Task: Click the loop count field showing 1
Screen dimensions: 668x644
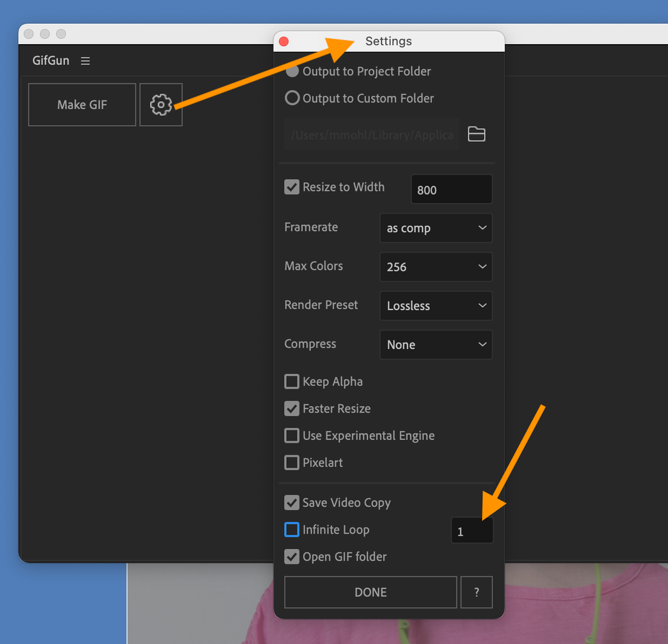Action: [x=472, y=530]
